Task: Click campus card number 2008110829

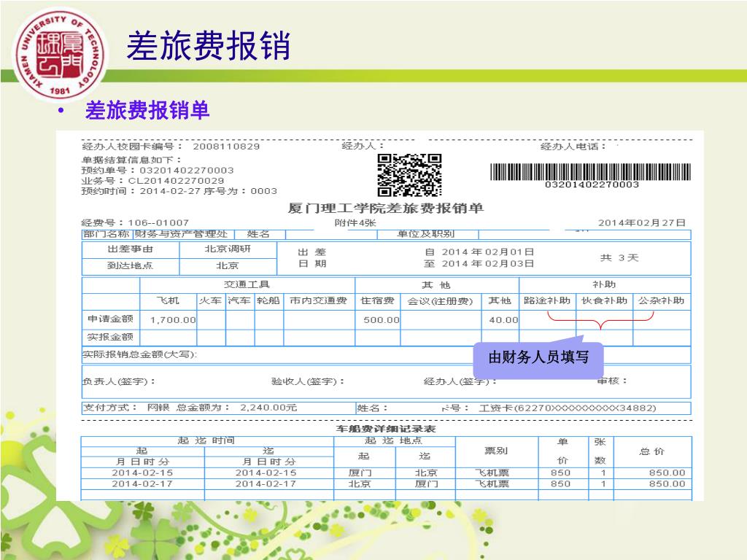Action: click(226, 146)
